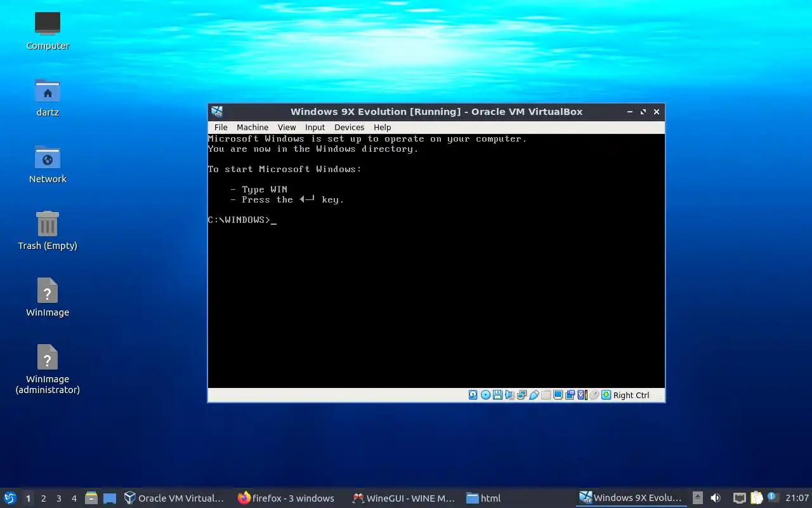Click the Windows 9X Evolution taskbar entry

click(631, 498)
